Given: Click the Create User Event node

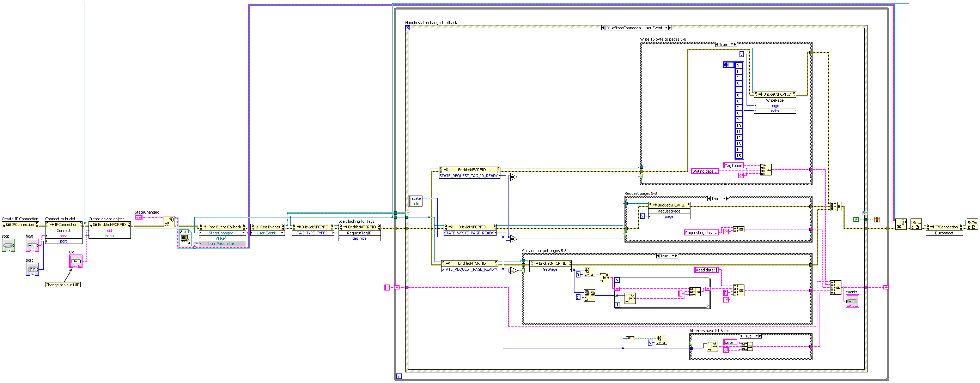Looking at the screenshot, I should pyautogui.click(x=169, y=222).
